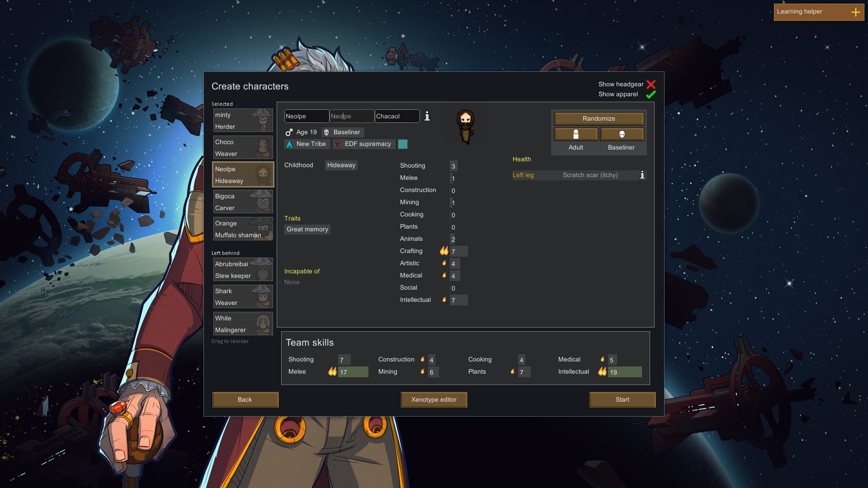Click the male gender symbol icon

pyautogui.click(x=289, y=132)
